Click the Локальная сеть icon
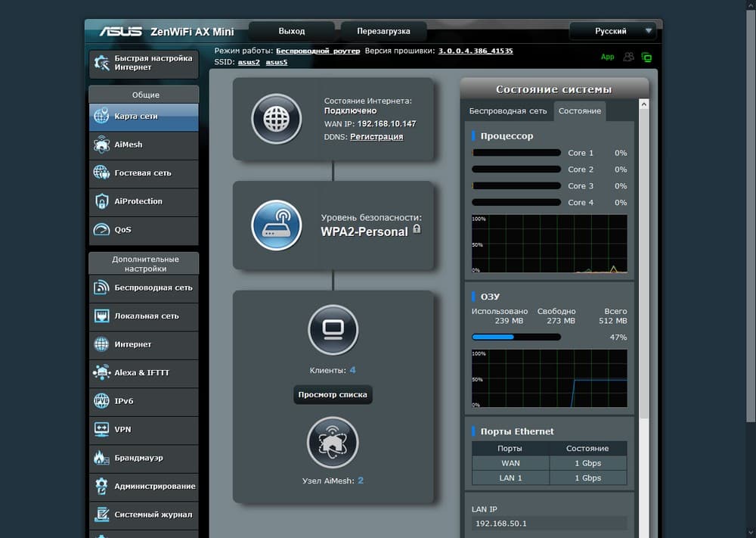The height and width of the screenshot is (538, 756). pos(101,316)
